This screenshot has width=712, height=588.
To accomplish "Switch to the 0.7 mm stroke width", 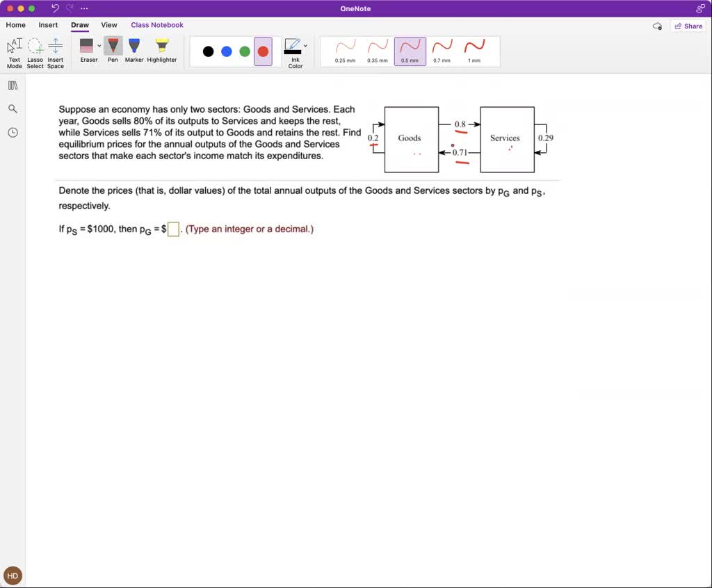I will pos(441,49).
